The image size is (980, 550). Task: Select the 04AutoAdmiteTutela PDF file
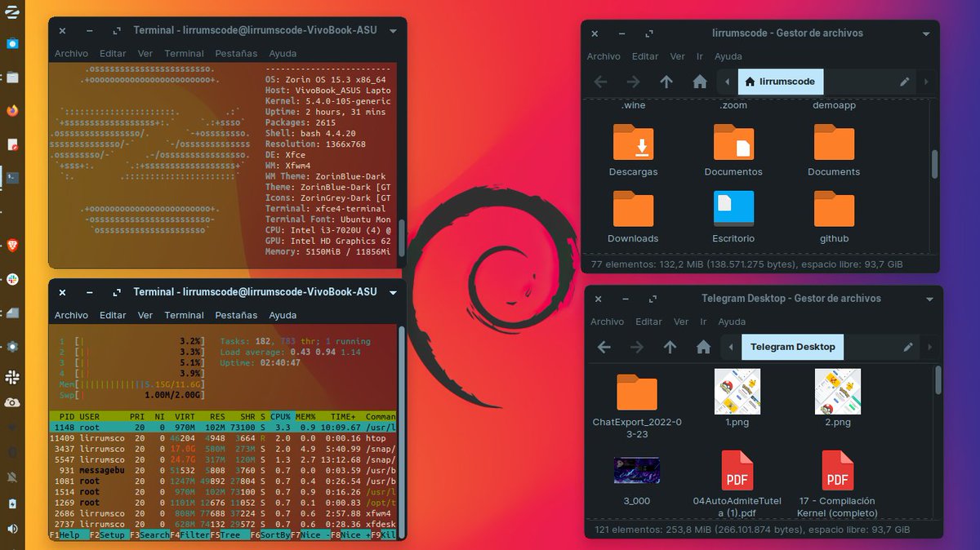tap(737, 484)
